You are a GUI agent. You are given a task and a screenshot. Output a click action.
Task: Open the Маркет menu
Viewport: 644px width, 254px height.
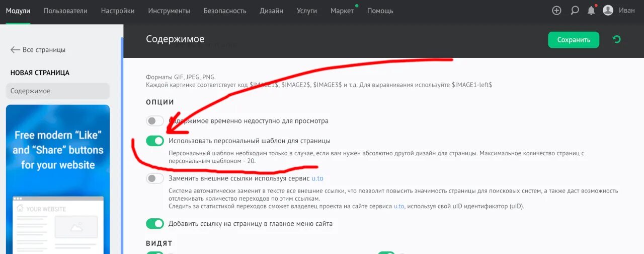(342, 11)
